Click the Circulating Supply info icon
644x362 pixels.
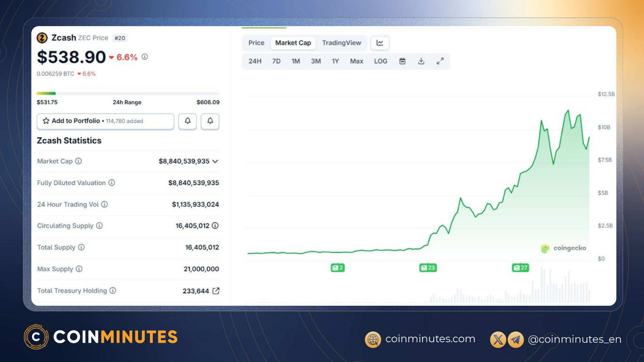(x=99, y=226)
